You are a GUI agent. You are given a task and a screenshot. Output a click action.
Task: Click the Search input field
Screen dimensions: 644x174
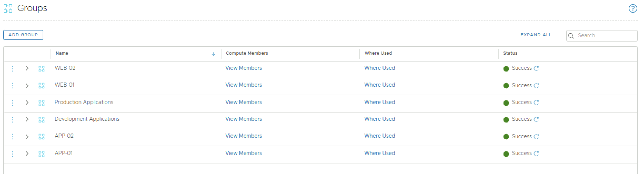click(605, 36)
